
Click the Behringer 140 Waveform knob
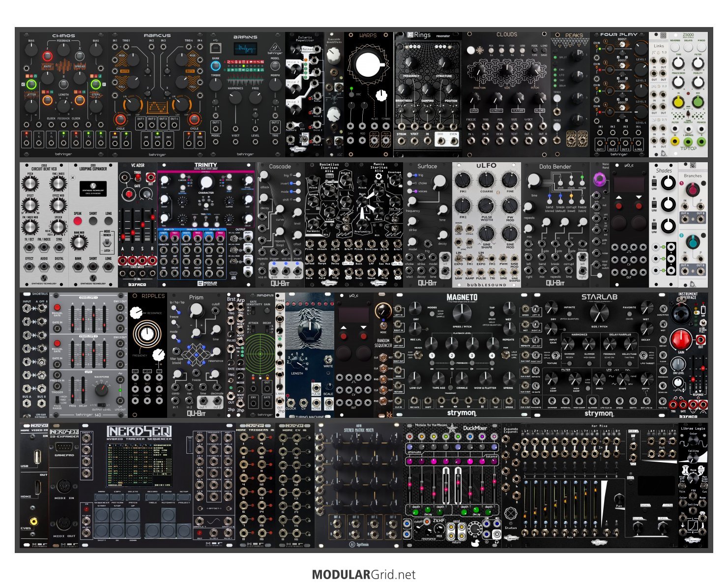pyautogui.click(x=101, y=390)
